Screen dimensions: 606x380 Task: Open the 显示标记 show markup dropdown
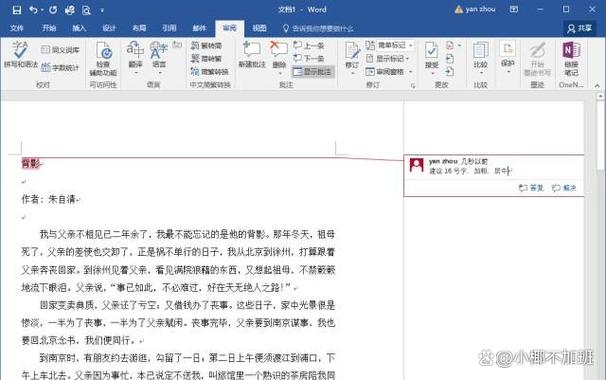coord(387,58)
